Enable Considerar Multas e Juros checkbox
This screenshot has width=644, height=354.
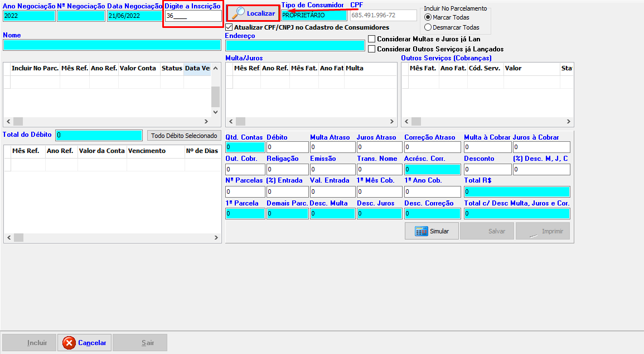coord(372,39)
